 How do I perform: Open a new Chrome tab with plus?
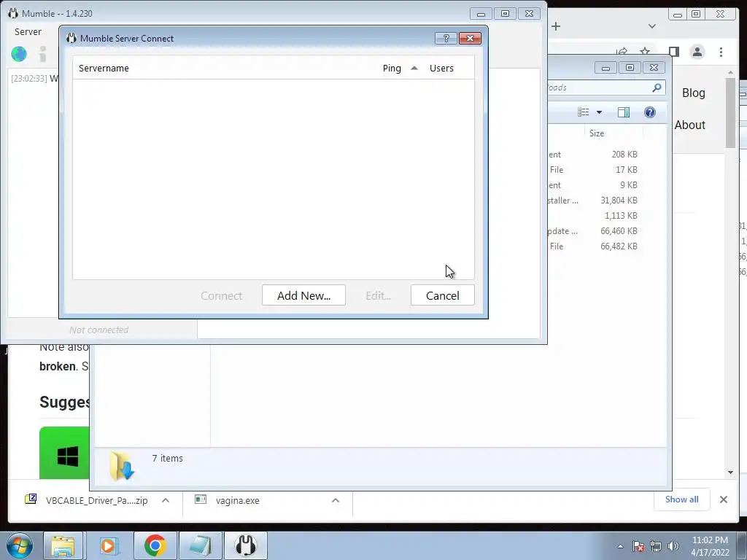pyautogui.click(x=555, y=26)
